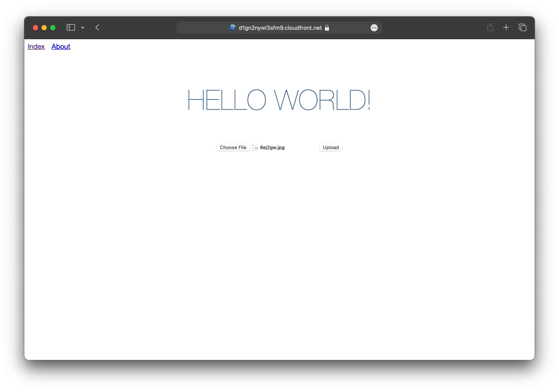Minimize the window with the yellow button
Screen dimensions: 559x392
point(44,28)
